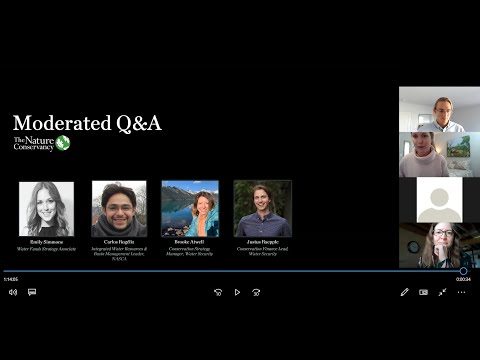
Task: Click the Moderated Q&A slide title
Action: coord(87,123)
